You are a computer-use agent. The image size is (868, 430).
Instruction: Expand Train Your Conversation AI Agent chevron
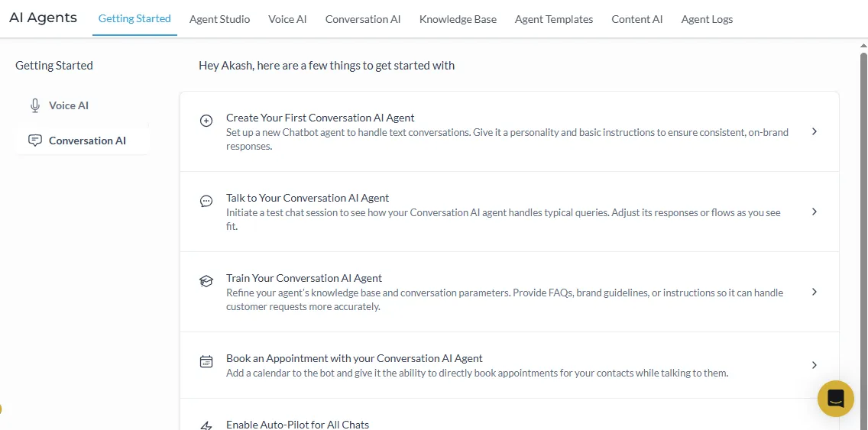[814, 292]
